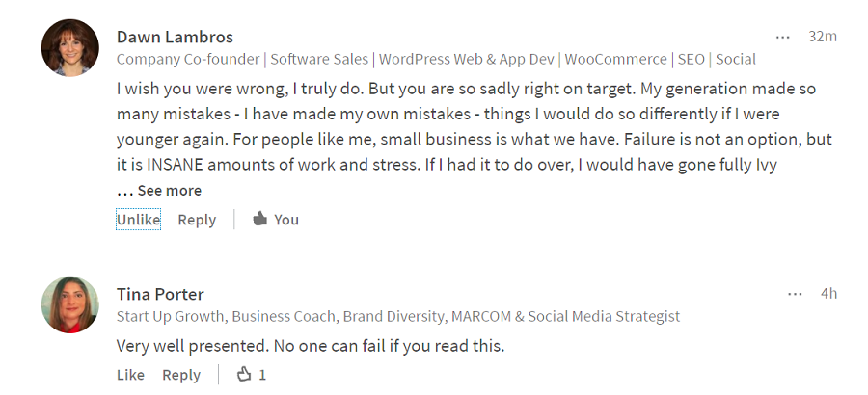The height and width of the screenshot is (395, 868).
Task: View the like count on Tina's comment
Action: pyautogui.click(x=262, y=375)
